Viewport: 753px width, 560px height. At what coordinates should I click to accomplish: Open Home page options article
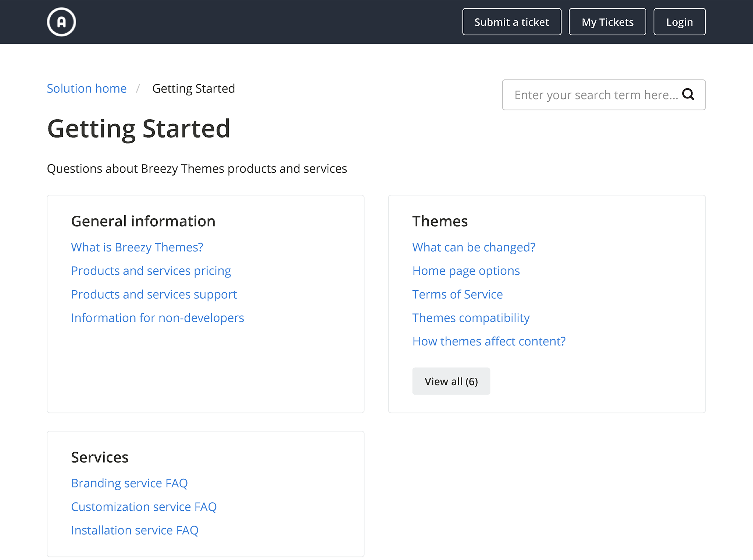point(466,271)
